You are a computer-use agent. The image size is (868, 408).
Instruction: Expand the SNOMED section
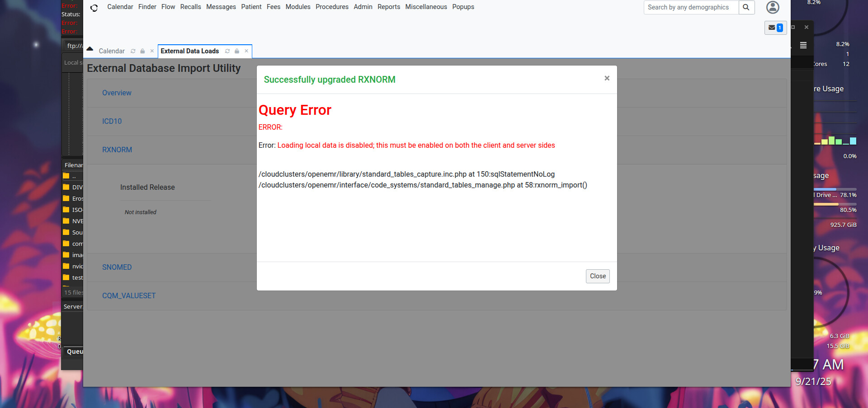point(117,267)
